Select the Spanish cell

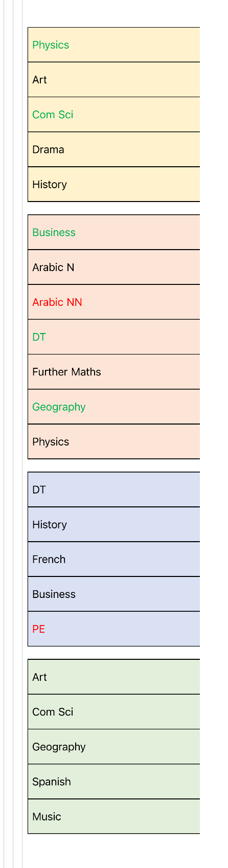point(113,782)
